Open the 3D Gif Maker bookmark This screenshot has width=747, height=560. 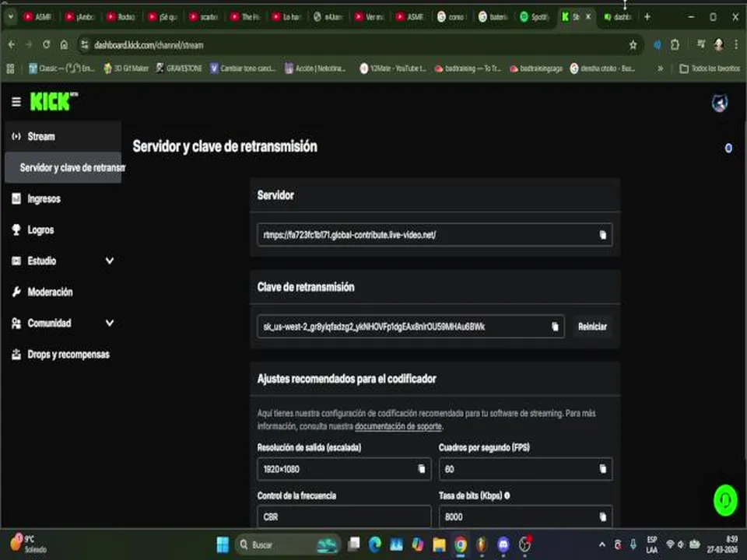tap(126, 68)
